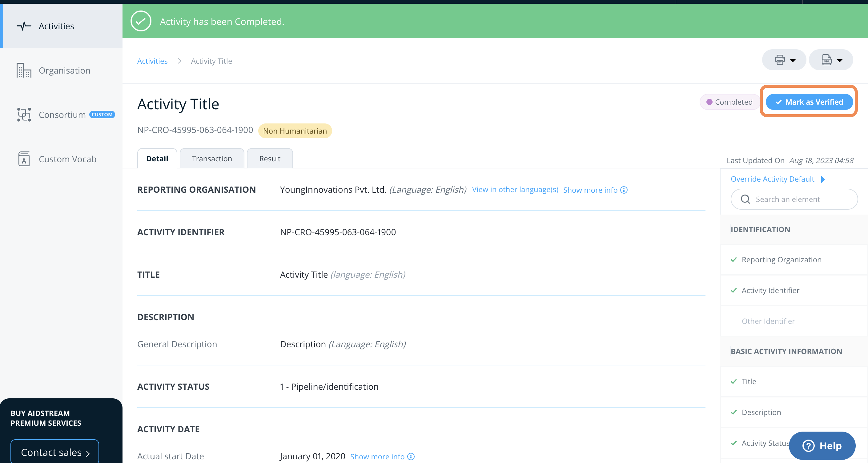Image resolution: width=868 pixels, height=463 pixels.
Task: Click the XML file icon
Action: [826, 60]
